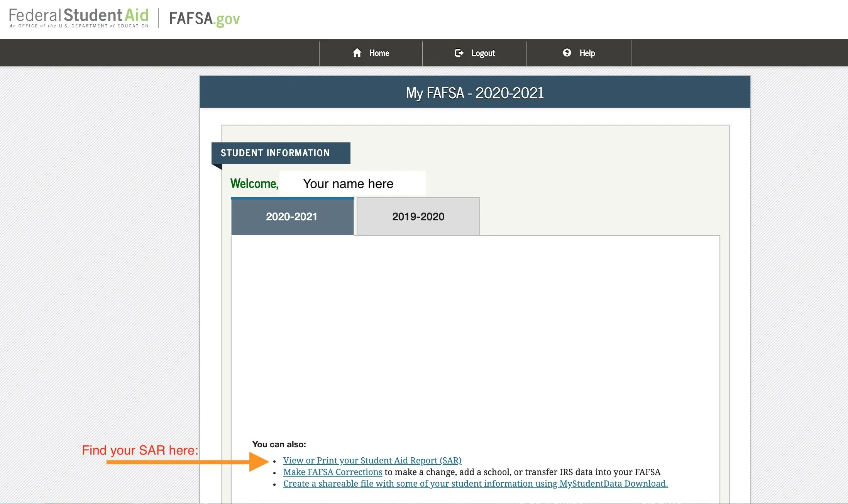Open "View or Print your Student Aid Report (SAR)"
Viewport: 848px width, 504px height.
pyautogui.click(x=372, y=460)
